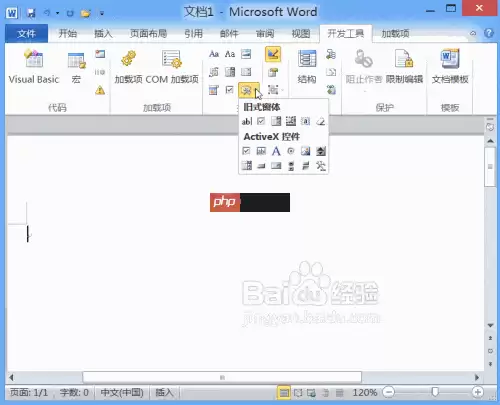Switch to the 审阅 tab

click(265, 34)
